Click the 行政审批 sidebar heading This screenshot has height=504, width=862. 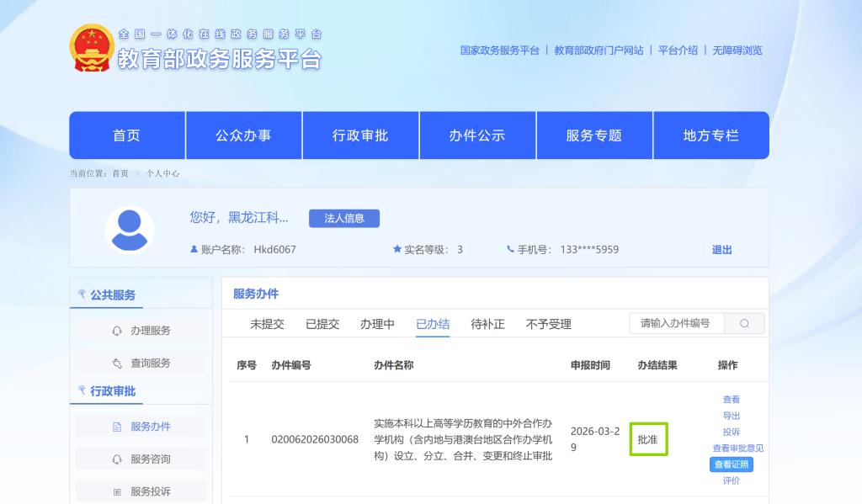click(113, 391)
